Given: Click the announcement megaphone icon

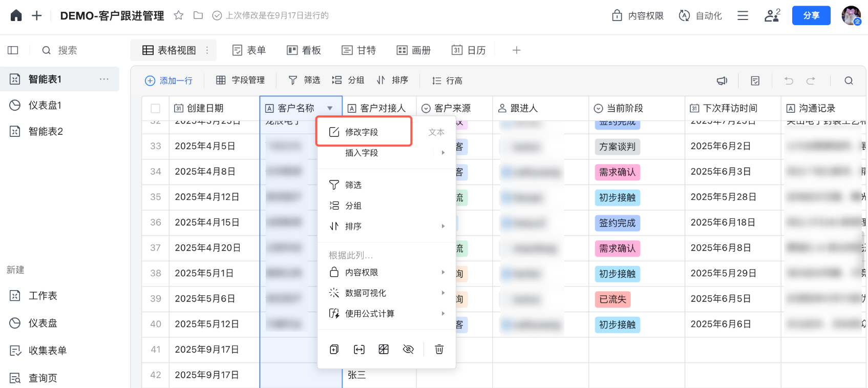Looking at the screenshot, I should 722,80.
